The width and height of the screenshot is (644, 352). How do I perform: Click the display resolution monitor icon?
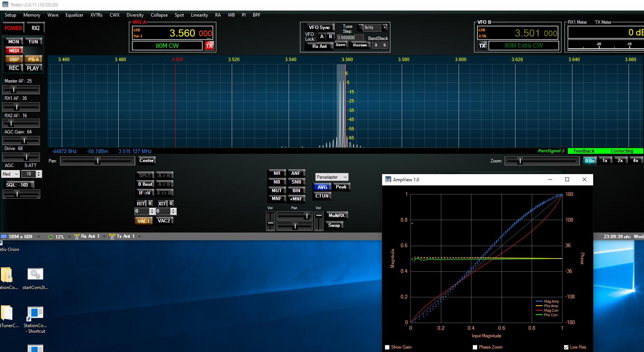[x=4, y=236]
